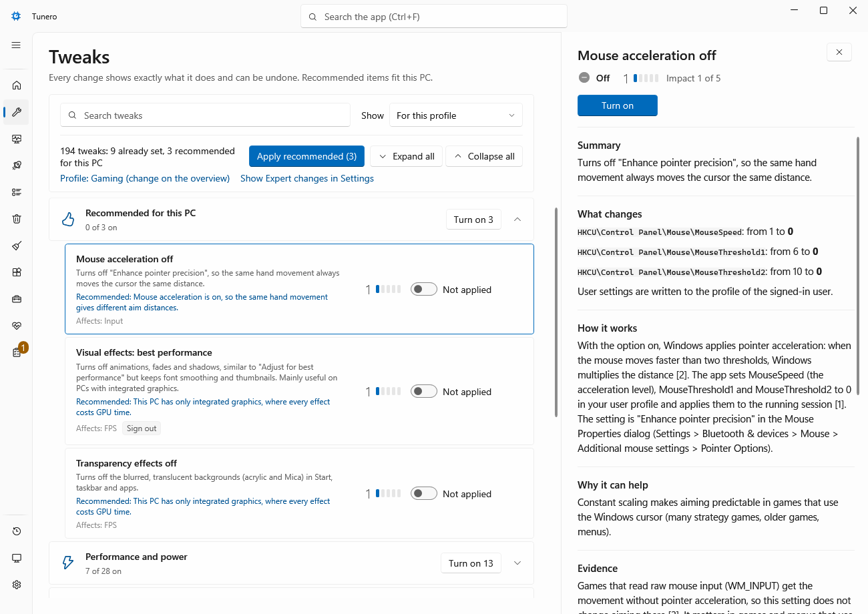
Task: Toggle Visual effects: best performance on
Action: point(423,392)
